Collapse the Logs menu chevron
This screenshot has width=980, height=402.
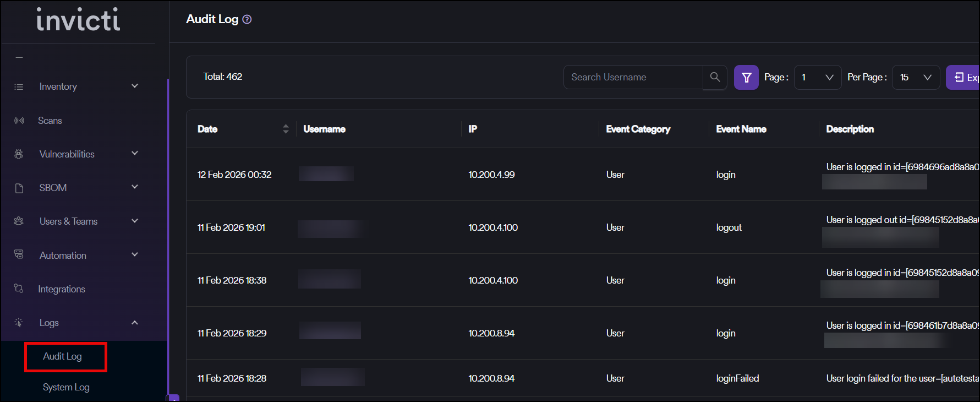tap(135, 323)
